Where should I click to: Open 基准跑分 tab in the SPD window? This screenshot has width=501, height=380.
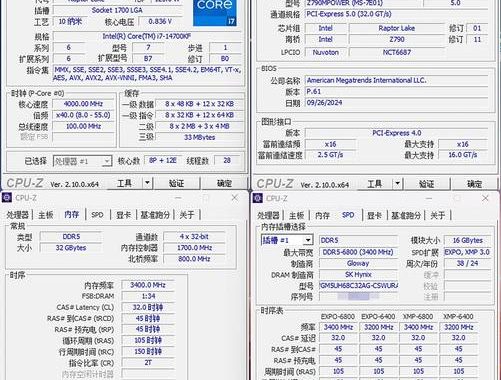(406, 215)
